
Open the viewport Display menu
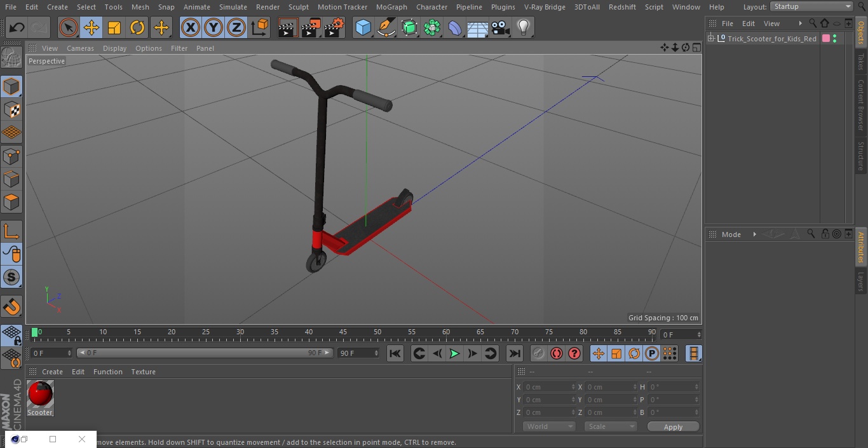click(x=114, y=48)
